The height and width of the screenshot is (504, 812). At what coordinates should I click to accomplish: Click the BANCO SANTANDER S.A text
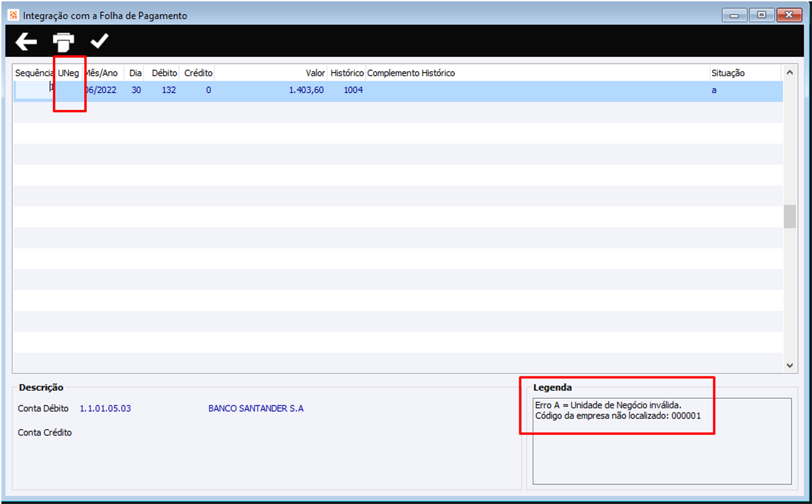point(255,408)
